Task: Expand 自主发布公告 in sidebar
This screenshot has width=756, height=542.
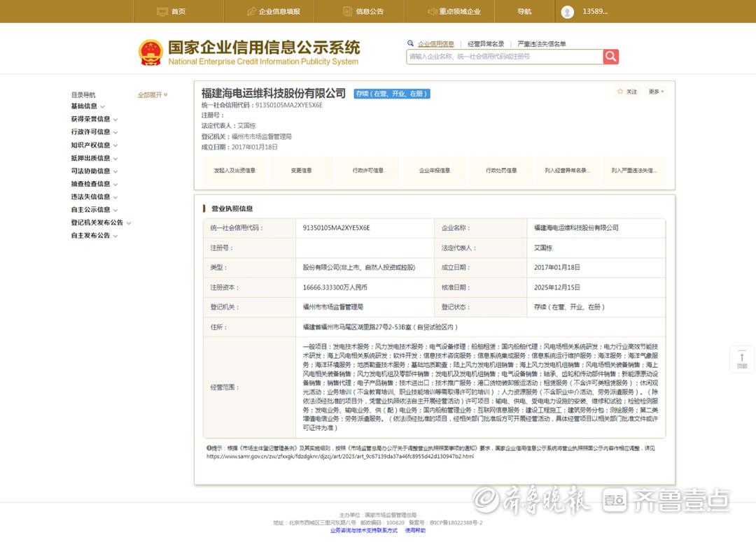Action: pyautogui.click(x=94, y=236)
